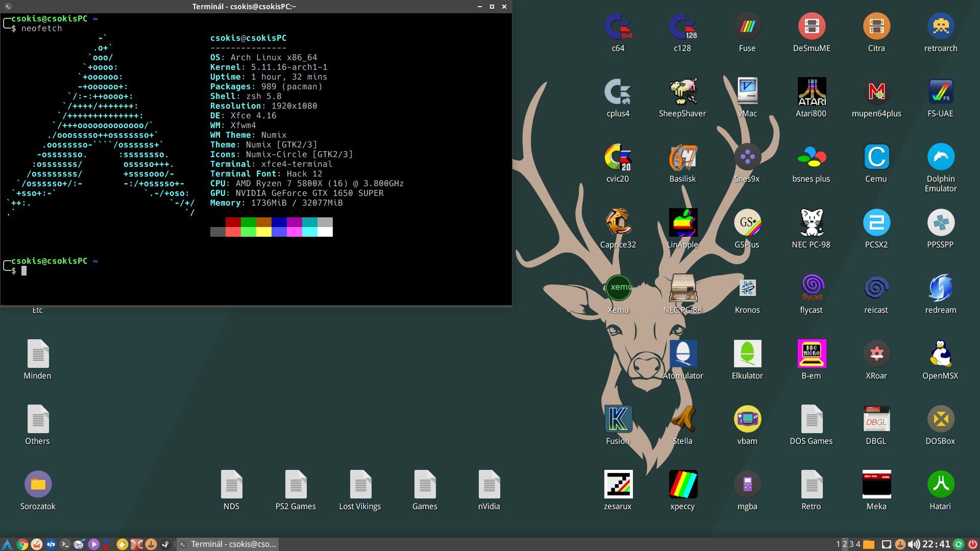Open the Caprice32 desktop icon
980x551 pixels.
(x=618, y=222)
